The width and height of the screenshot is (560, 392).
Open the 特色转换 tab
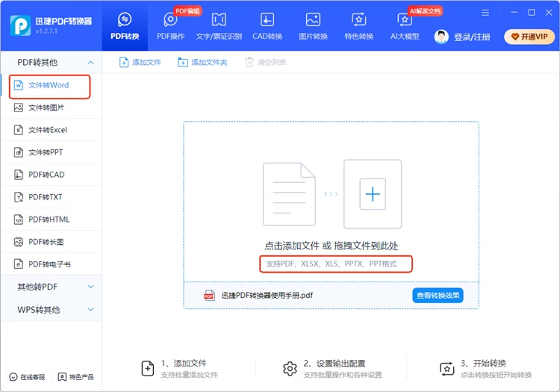358,25
